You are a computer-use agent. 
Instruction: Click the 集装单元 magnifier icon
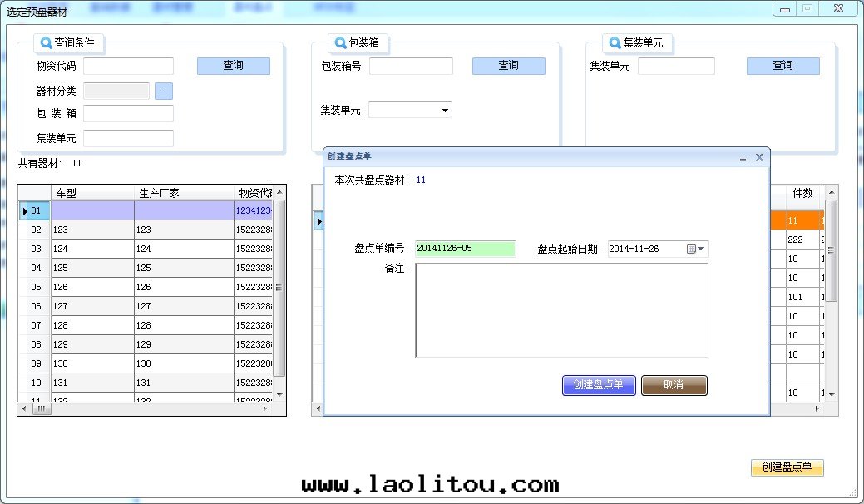coord(615,43)
